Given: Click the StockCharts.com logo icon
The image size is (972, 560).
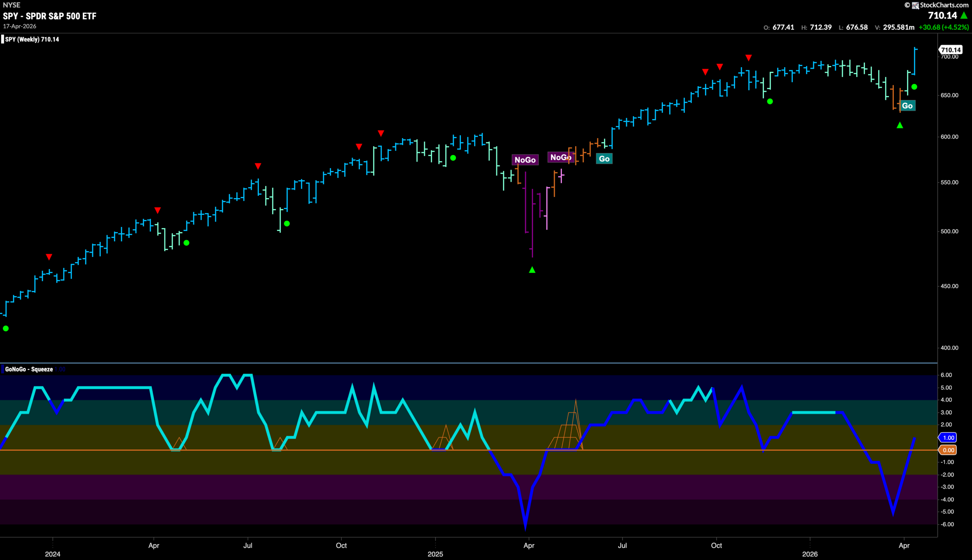Looking at the screenshot, I should pos(916,5).
